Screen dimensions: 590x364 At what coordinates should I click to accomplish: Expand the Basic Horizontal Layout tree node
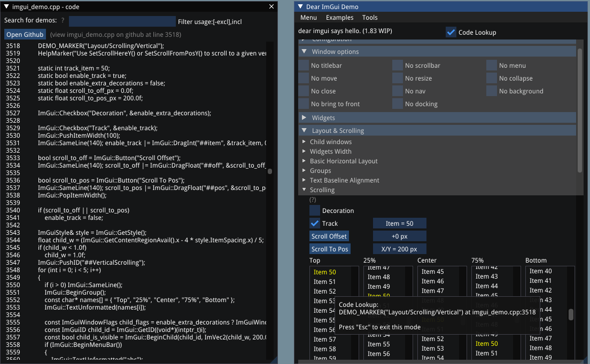[x=304, y=161]
